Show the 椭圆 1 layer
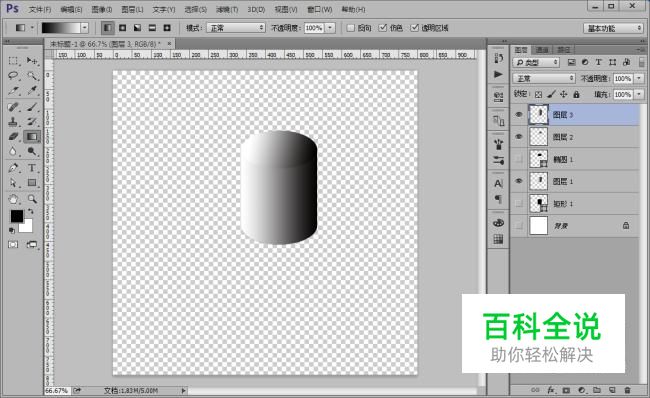 click(519, 159)
